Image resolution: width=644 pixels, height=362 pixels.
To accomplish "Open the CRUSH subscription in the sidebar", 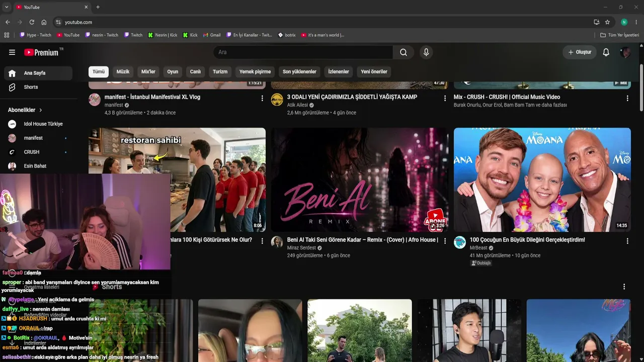I will (x=38, y=152).
